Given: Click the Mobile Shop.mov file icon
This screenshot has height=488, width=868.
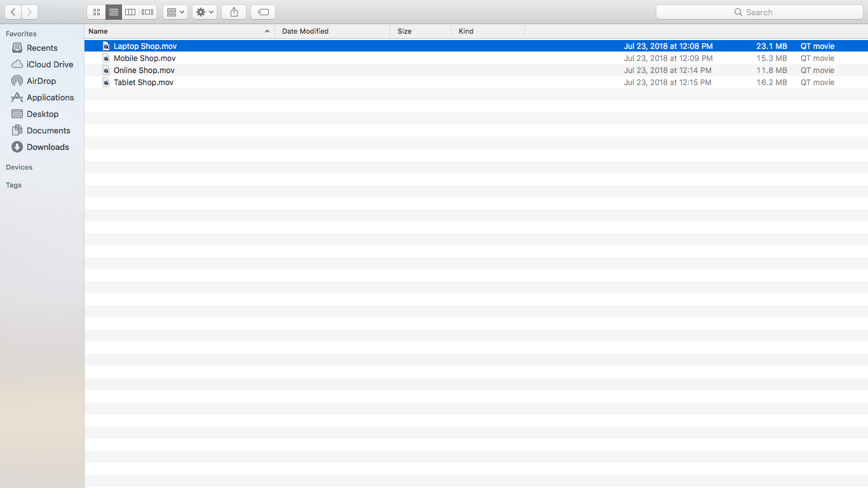Looking at the screenshot, I should coord(106,58).
